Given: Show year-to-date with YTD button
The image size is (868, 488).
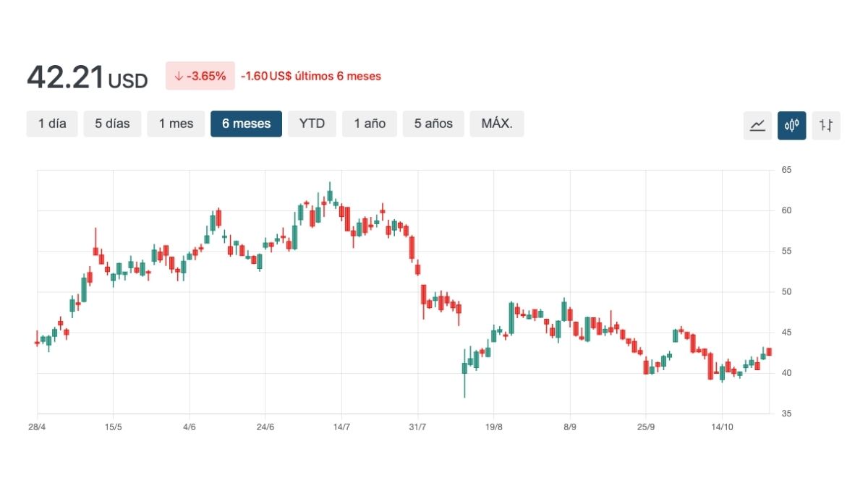Looking at the screenshot, I should 312,124.
